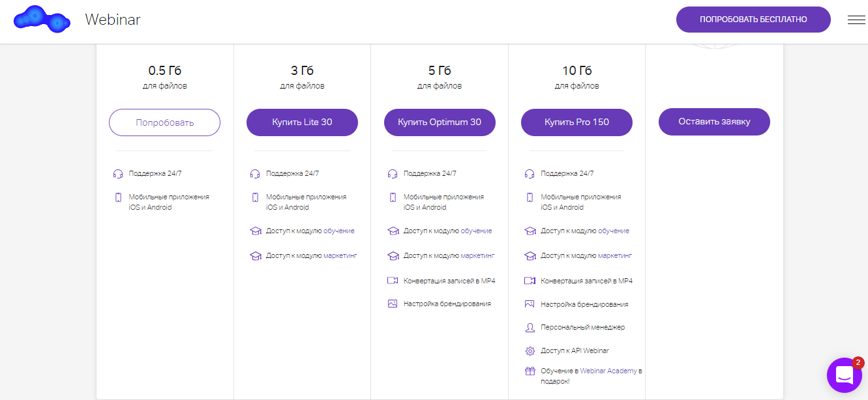Screen dimensions: 868x400
Task: Click video camera icon in Optimum plan
Action: click(x=393, y=281)
